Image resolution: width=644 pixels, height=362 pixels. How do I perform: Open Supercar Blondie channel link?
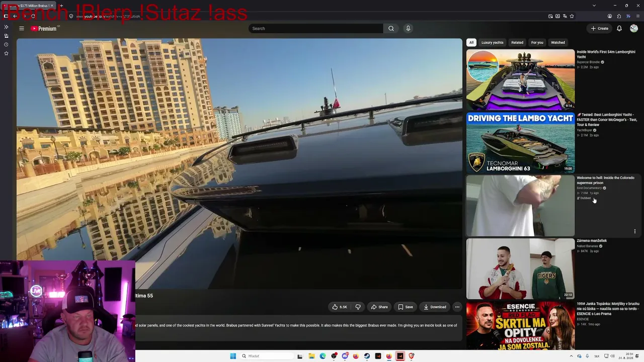tap(588, 62)
